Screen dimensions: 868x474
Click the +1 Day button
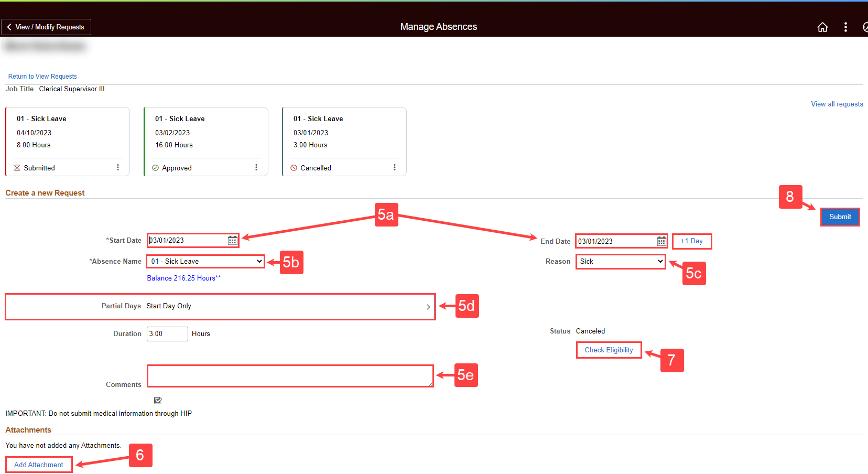[x=691, y=241]
